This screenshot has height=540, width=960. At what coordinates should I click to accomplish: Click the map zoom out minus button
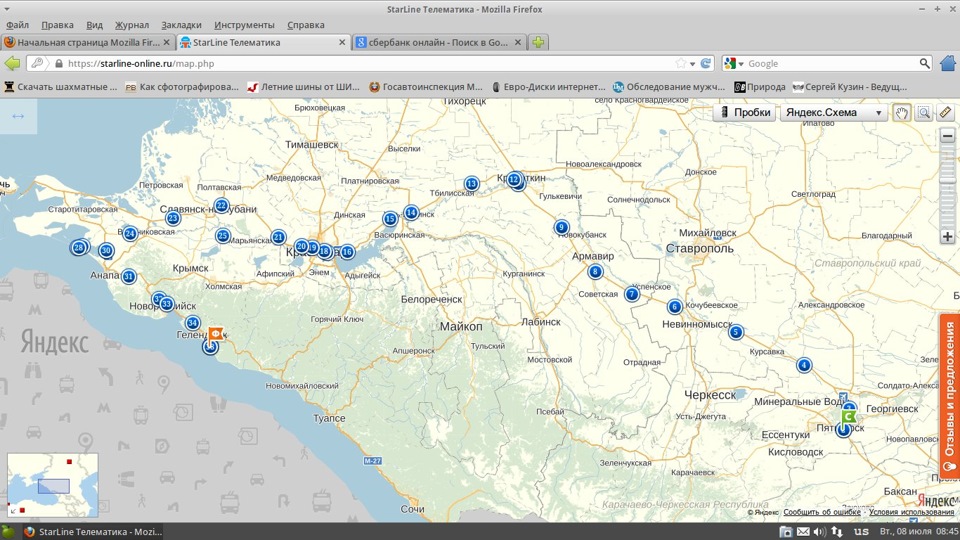[947, 136]
